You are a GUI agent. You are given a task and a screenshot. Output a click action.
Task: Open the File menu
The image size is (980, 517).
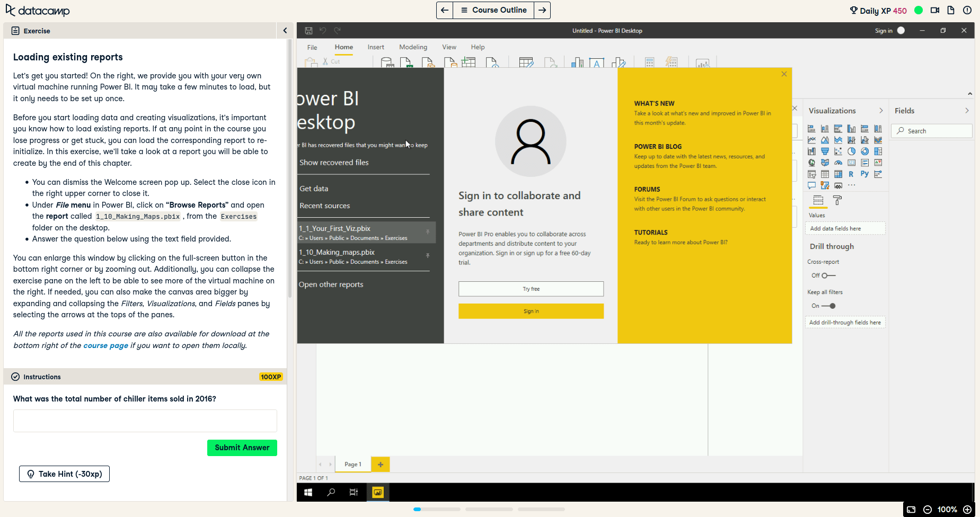pos(312,47)
